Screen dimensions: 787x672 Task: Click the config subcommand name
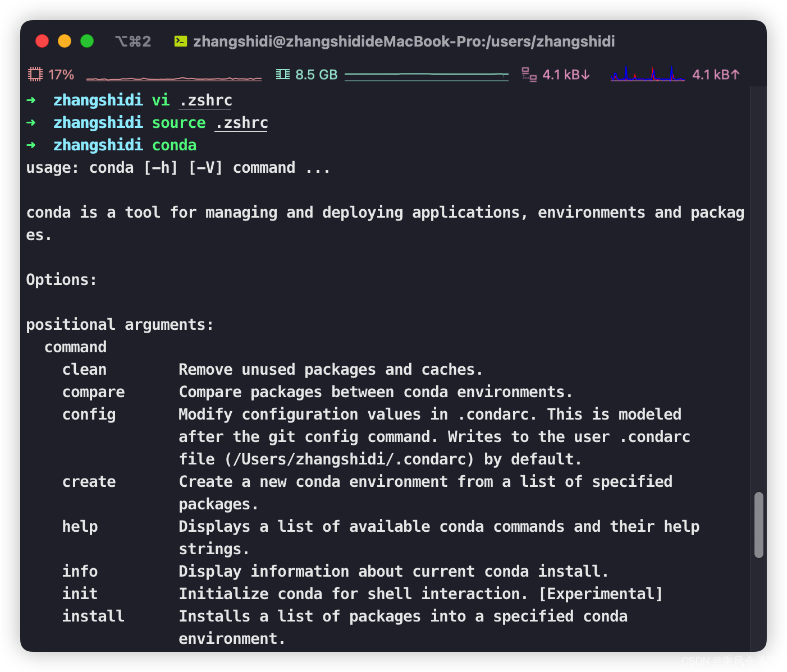click(x=89, y=415)
